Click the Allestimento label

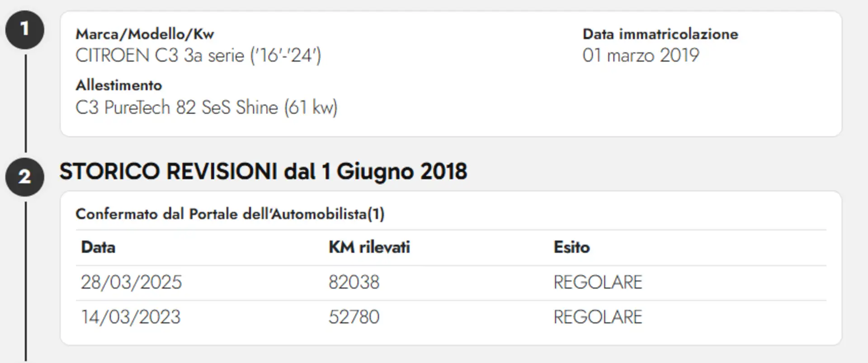tap(118, 85)
